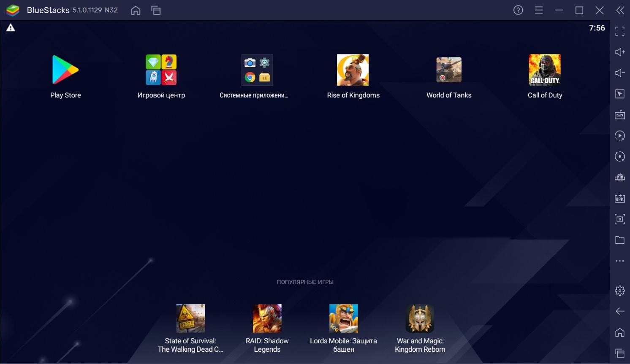This screenshot has height=364, width=630.
Task: Increase volume using sidebar speaker icon
Action: click(620, 52)
